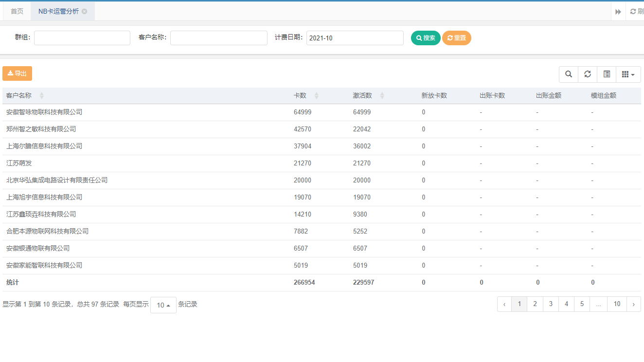Click the 统计 summary row label
This screenshot has width=644, height=362.
point(13,283)
